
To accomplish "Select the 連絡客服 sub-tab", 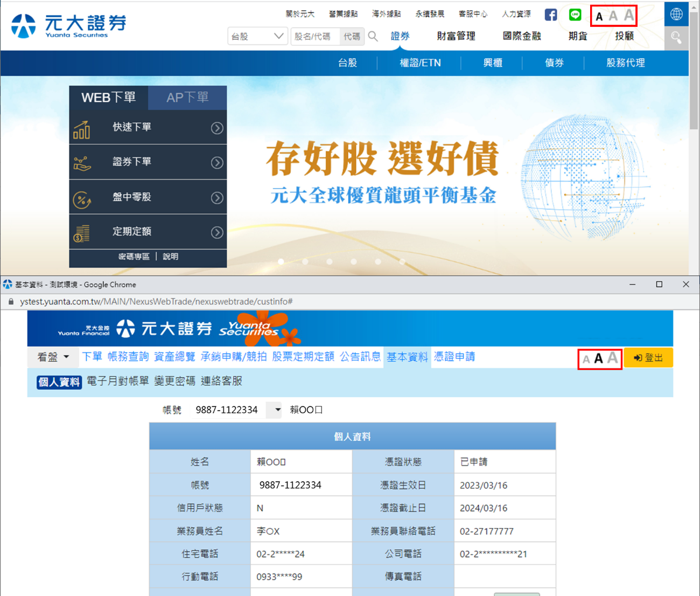I will (221, 381).
